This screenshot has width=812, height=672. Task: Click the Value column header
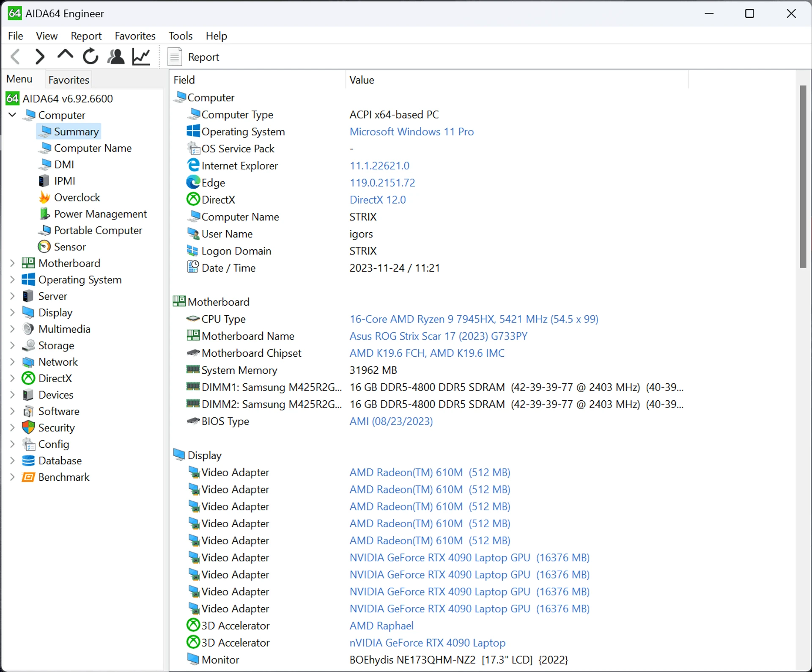click(517, 80)
